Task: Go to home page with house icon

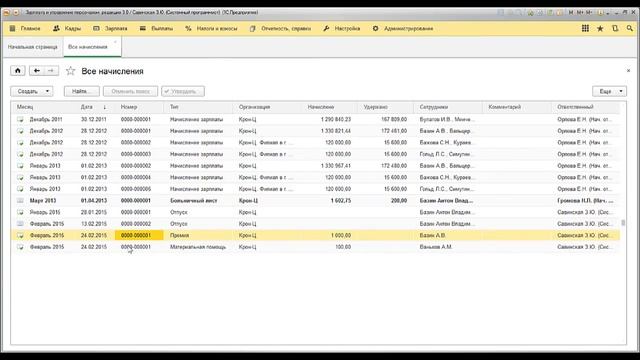Action: [18, 71]
